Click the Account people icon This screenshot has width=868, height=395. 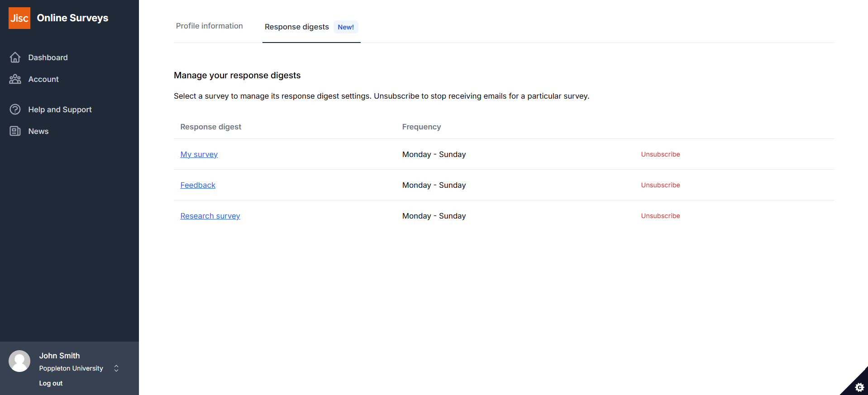point(15,79)
